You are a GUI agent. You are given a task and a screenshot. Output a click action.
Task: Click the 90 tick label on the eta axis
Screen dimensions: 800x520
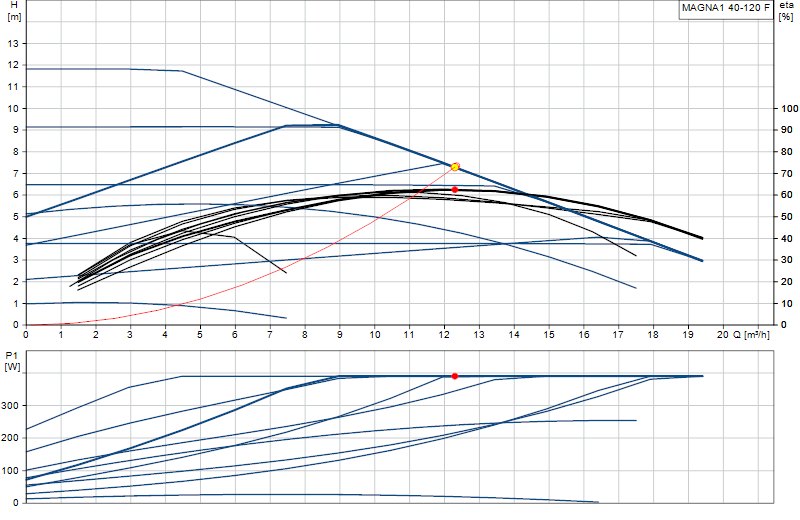787,130
